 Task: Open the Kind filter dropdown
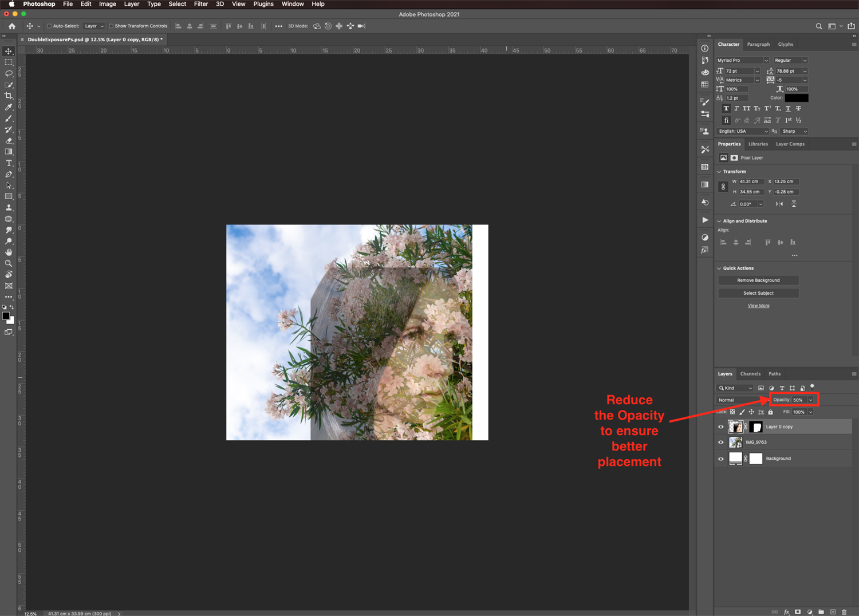735,388
